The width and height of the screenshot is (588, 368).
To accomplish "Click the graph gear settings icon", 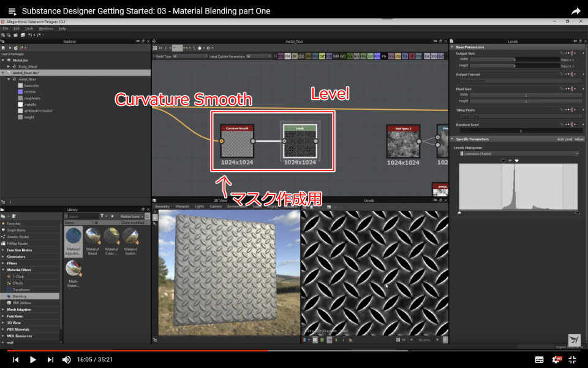I will [x=208, y=48].
